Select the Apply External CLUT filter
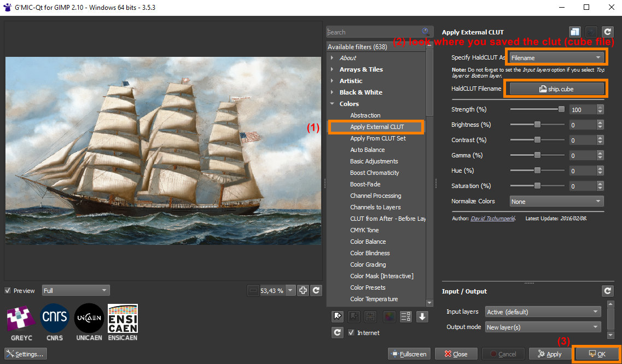This screenshot has width=622, height=364. click(377, 127)
